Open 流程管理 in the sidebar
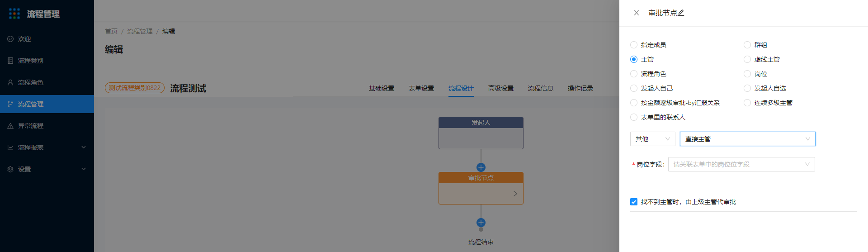The height and width of the screenshot is (252, 868). coord(47,104)
